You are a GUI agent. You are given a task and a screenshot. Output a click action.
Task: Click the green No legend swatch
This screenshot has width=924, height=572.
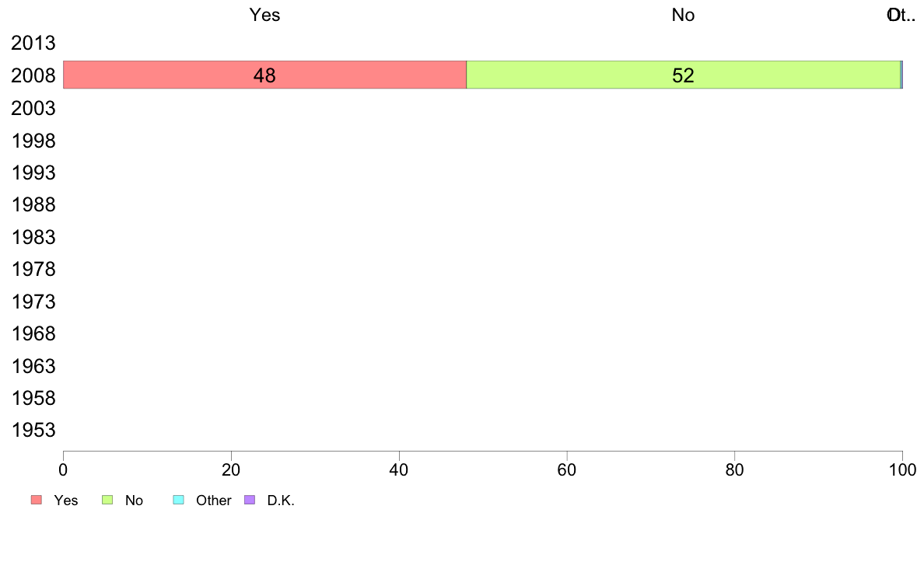pos(107,500)
